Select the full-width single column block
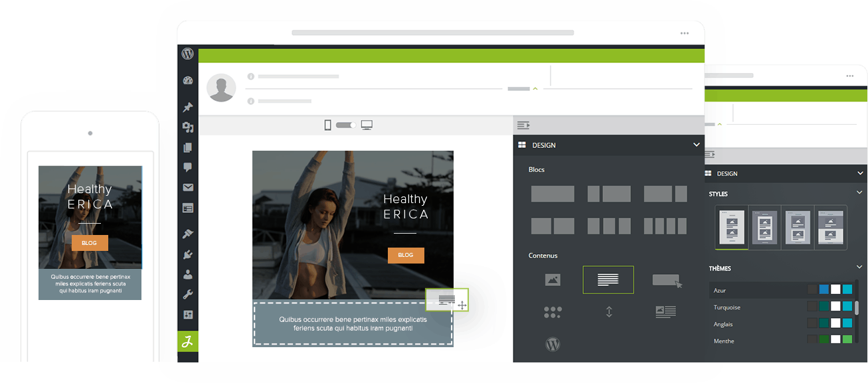The image size is (868, 383). point(553,194)
